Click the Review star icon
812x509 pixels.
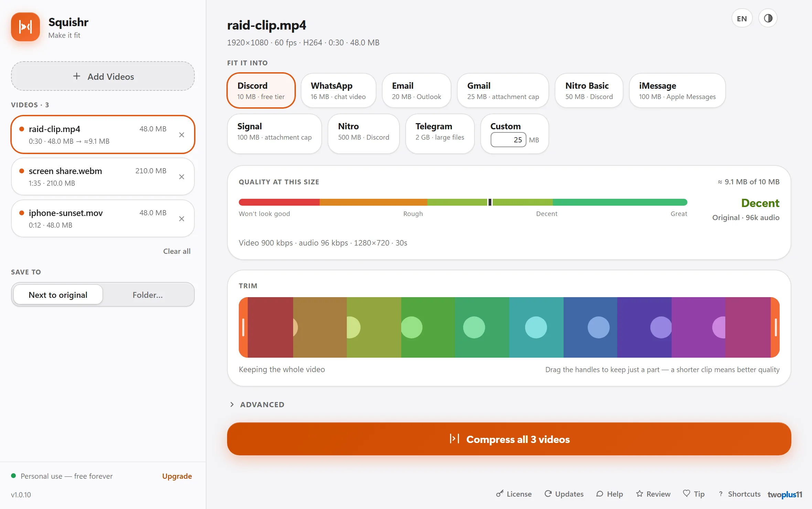point(639,494)
